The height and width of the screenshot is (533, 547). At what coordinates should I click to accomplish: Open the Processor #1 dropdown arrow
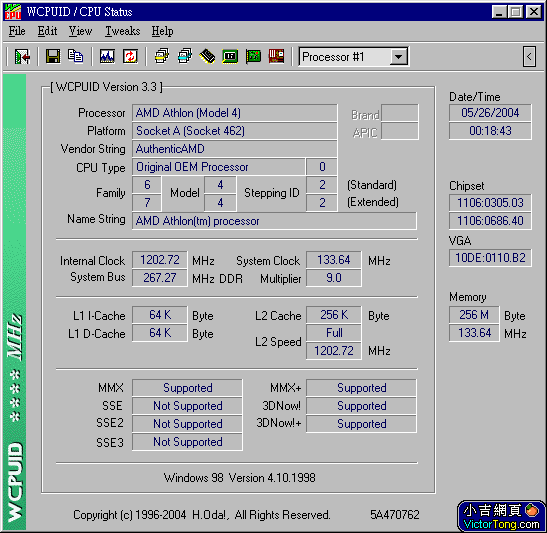click(x=398, y=57)
